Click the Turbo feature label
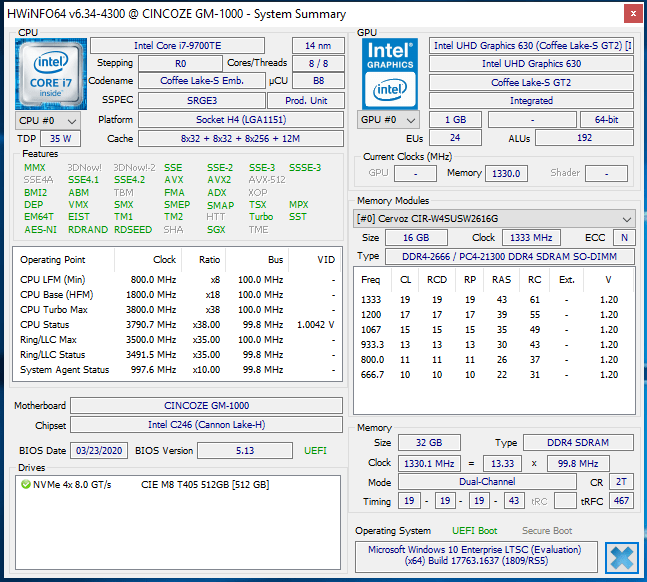Image resolution: width=647 pixels, height=582 pixels. tap(261, 217)
